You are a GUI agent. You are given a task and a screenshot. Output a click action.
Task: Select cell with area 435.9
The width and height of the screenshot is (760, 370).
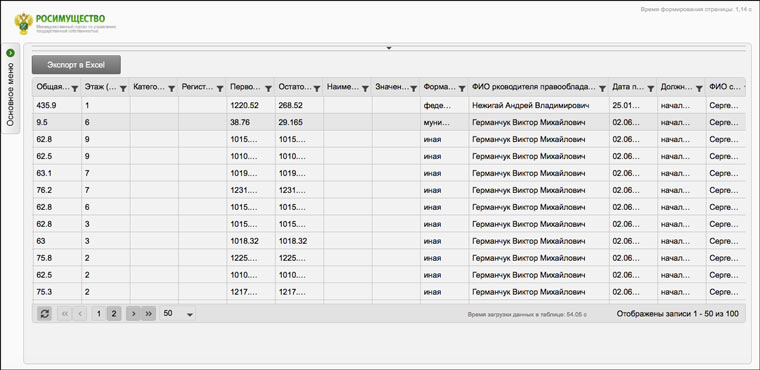[x=57, y=105]
